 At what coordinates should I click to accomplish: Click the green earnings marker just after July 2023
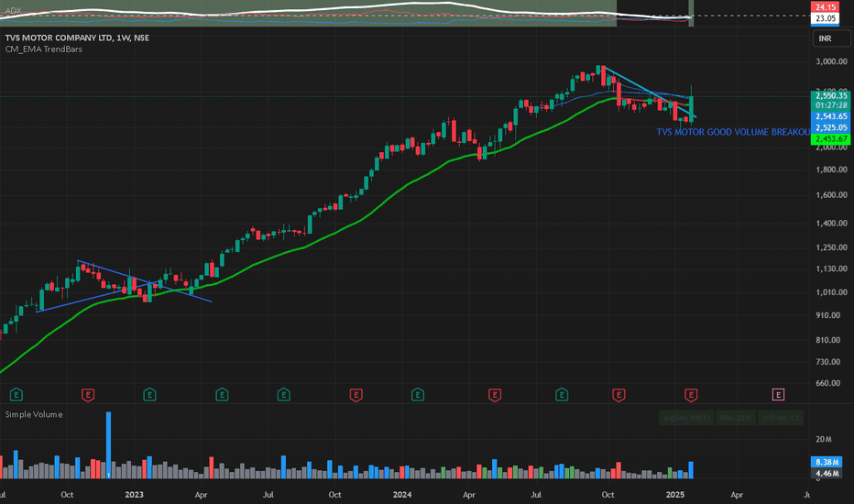[x=283, y=394]
